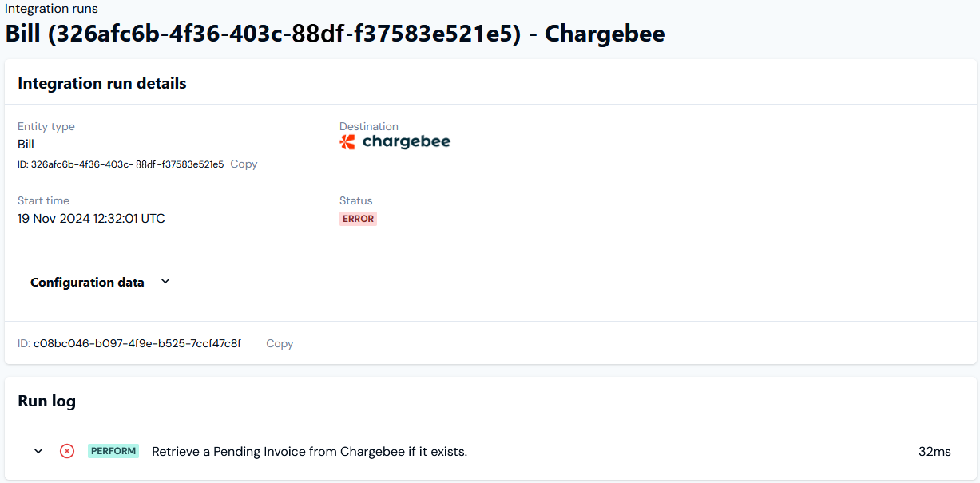
Task: Expand Configuration data with the chevron arrow
Action: click(165, 282)
